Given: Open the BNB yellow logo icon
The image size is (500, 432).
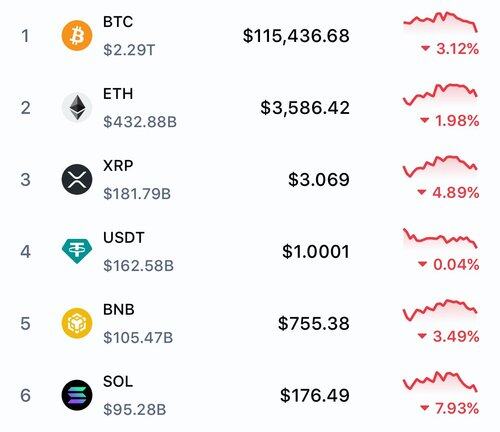Looking at the screenshot, I should click(77, 323).
